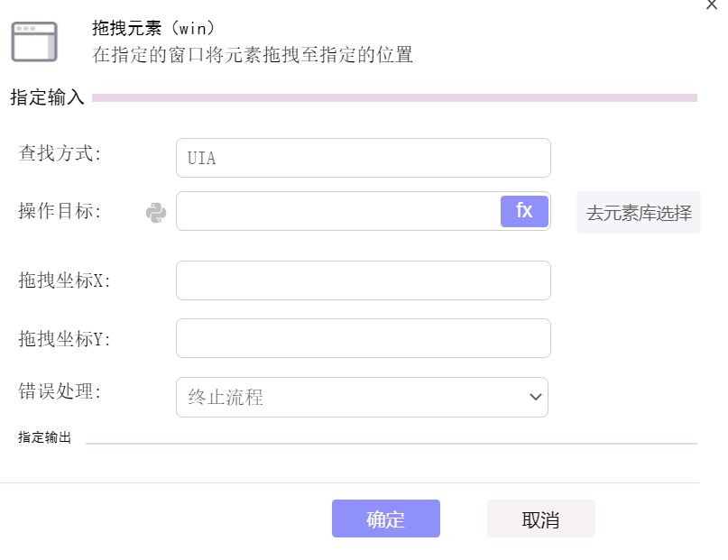This screenshot has width=728, height=560.
Task: Confirm with the 确定 button
Action: 386,519
